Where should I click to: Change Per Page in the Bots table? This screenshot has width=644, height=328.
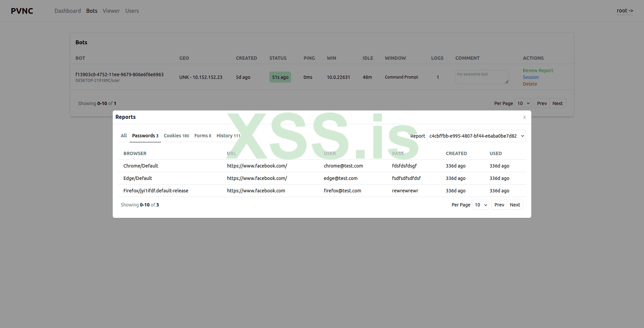523,103
